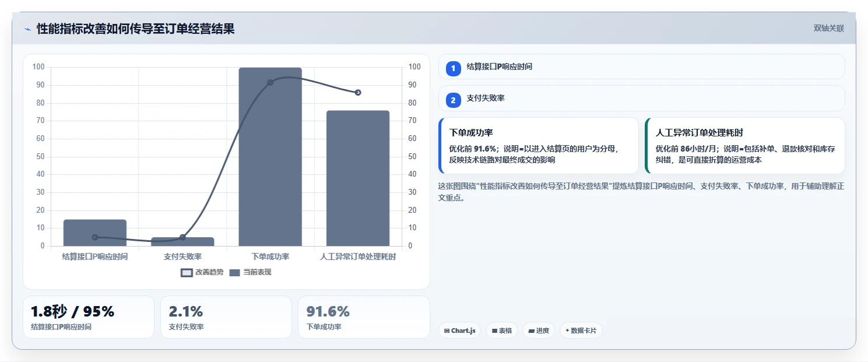Click the tall 下单成功率 bar

270,157
